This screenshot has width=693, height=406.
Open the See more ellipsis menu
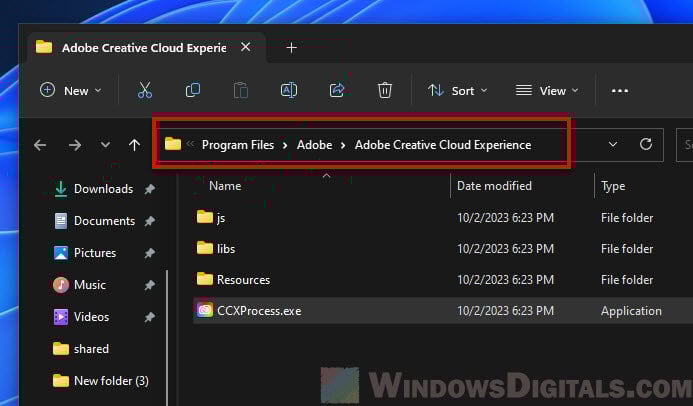pos(620,91)
